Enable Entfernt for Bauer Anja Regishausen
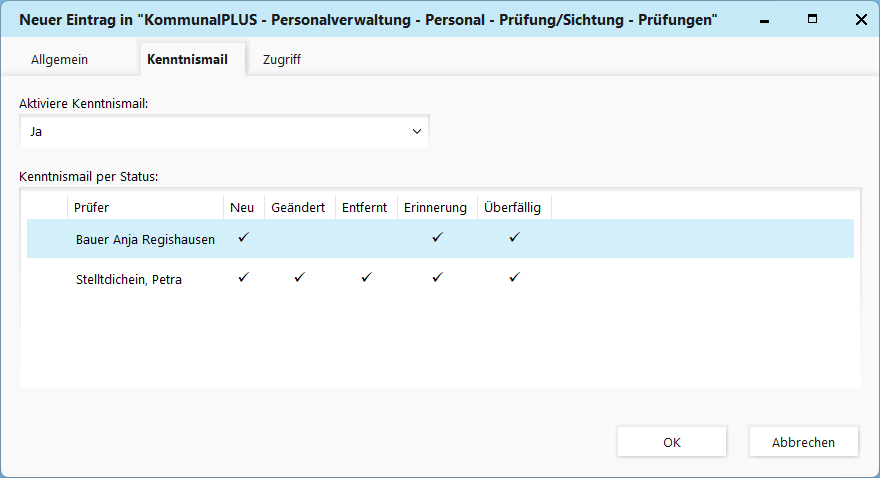This screenshot has width=880, height=478. pos(365,239)
